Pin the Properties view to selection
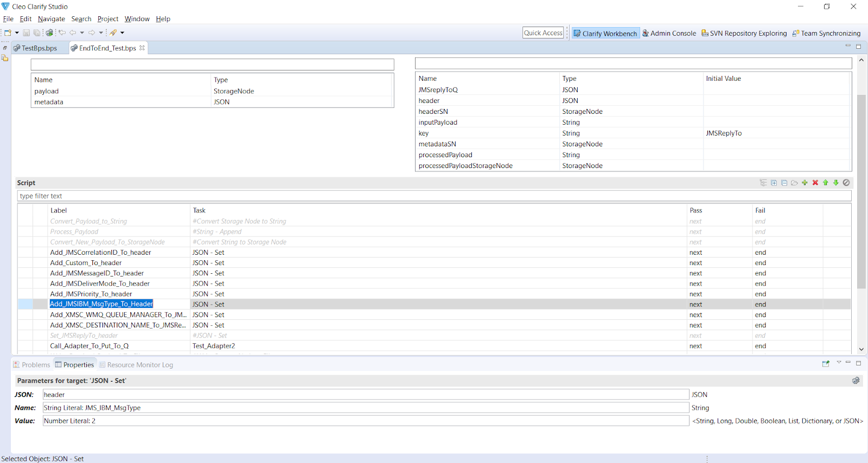Viewport: 868px width, 463px height. (x=826, y=364)
